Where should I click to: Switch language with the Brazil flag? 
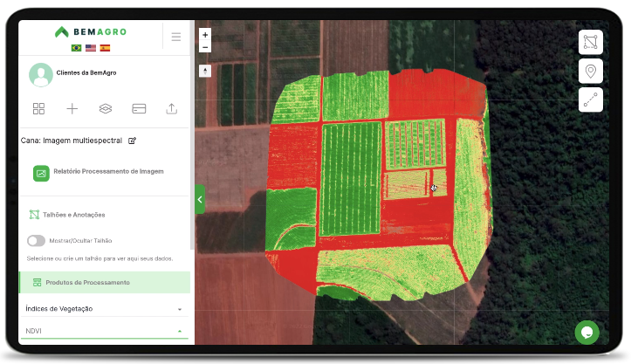76,48
